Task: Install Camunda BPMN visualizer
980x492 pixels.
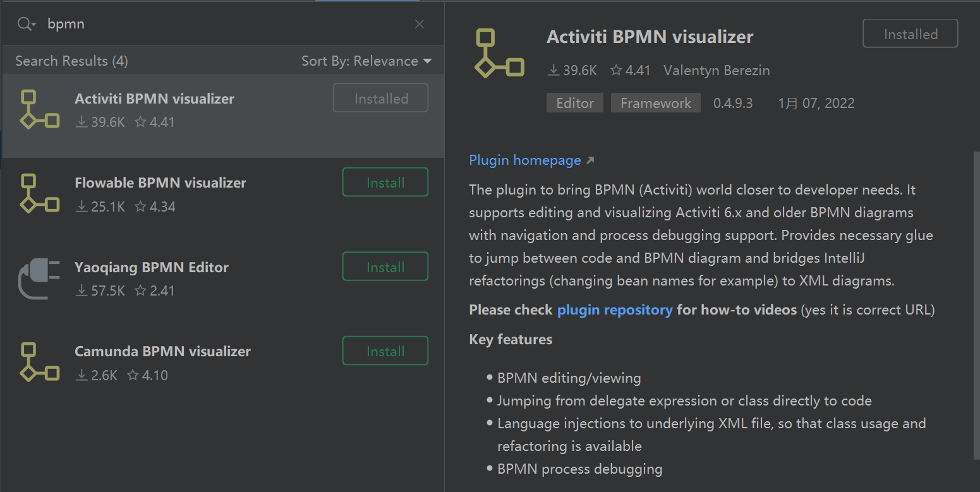Action: (x=385, y=351)
